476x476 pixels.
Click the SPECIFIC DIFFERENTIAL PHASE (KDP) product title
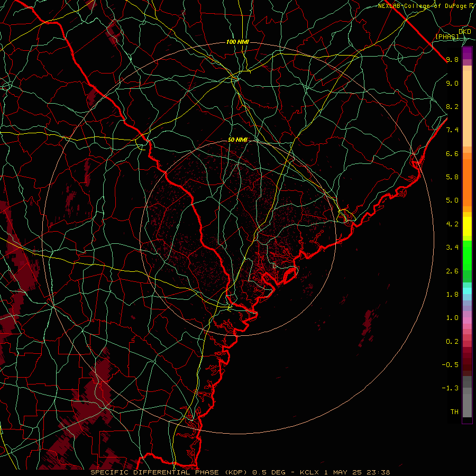[170, 472]
